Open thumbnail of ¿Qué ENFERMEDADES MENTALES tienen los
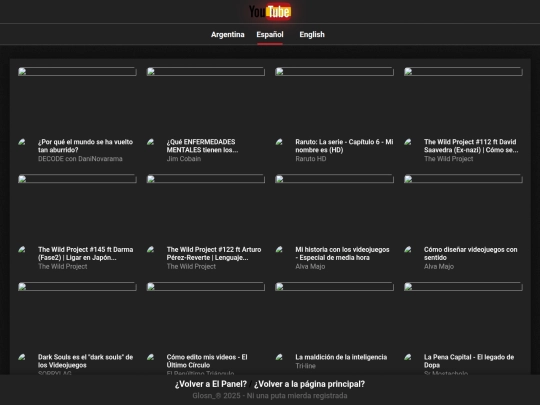The width and height of the screenshot is (540, 405). pyautogui.click(x=206, y=72)
